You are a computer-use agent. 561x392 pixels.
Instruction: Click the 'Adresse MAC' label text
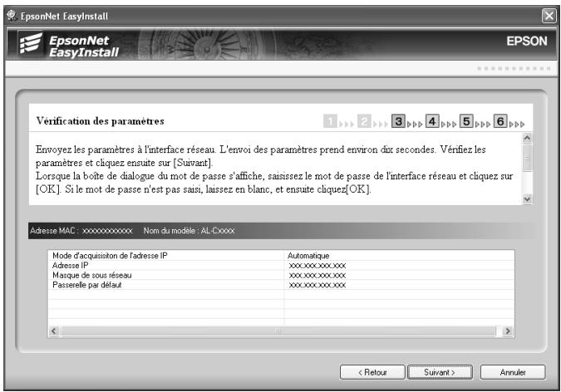pyautogui.click(x=52, y=231)
